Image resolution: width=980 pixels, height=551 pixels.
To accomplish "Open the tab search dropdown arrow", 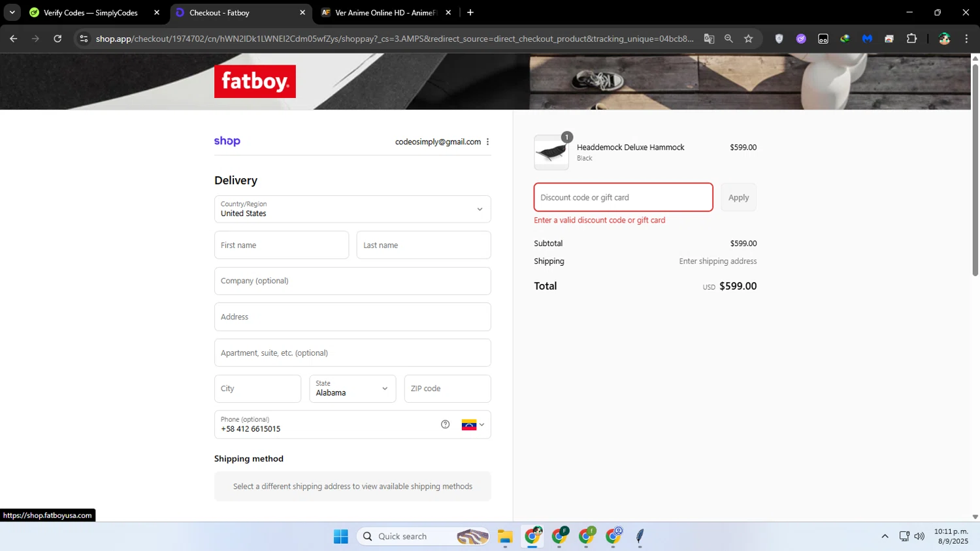I will (12, 12).
